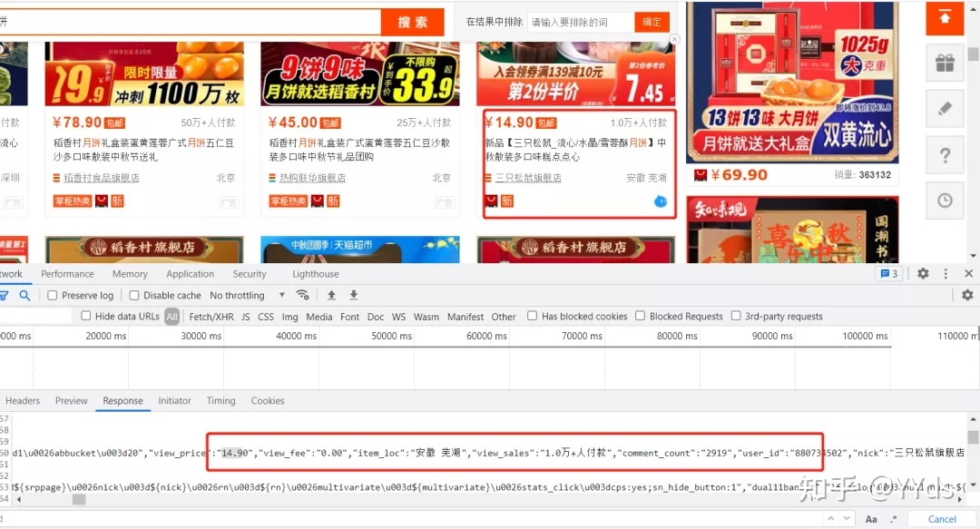Toggle the network filter funnel icon
The image size is (980, 529).
tap(3, 295)
